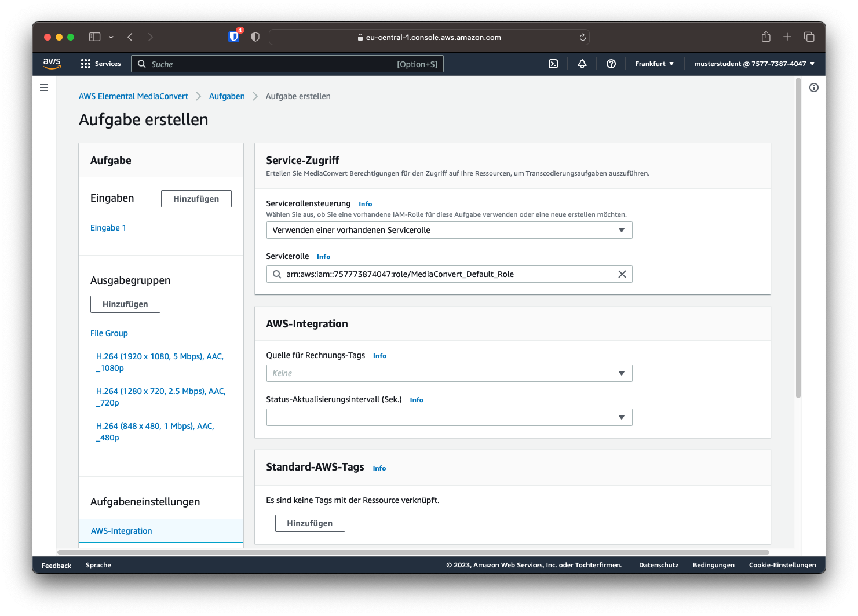Open the Bedingungen link
Screen dimensions: 858x616
[714, 565]
